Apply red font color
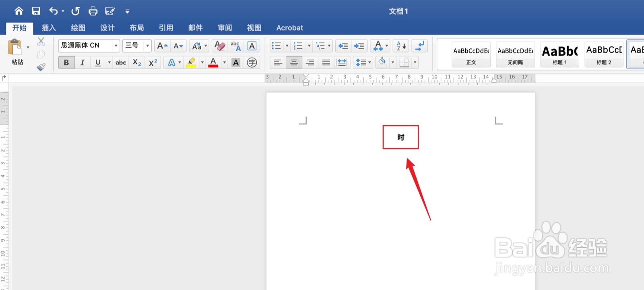The height and width of the screenshot is (290, 644). coord(213,62)
